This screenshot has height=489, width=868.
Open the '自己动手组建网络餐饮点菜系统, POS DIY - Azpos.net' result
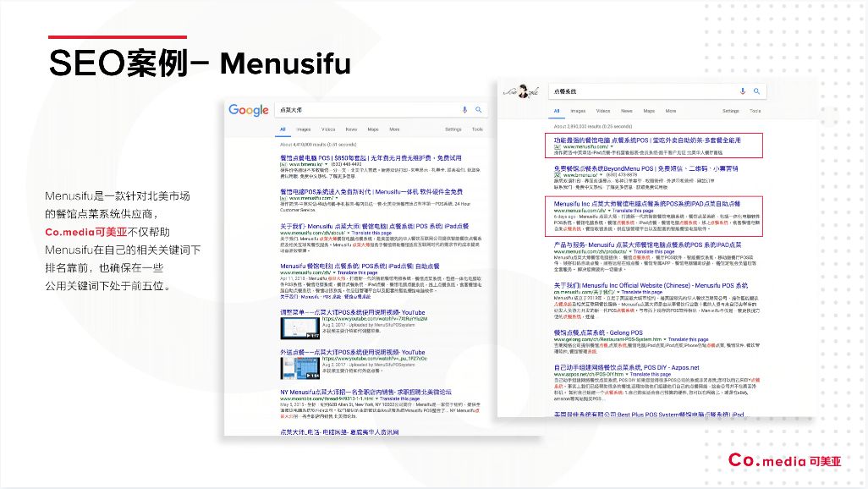(626, 367)
